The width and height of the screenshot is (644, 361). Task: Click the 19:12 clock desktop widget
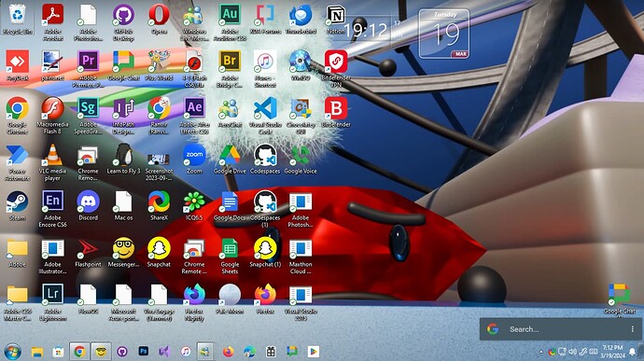[366, 31]
